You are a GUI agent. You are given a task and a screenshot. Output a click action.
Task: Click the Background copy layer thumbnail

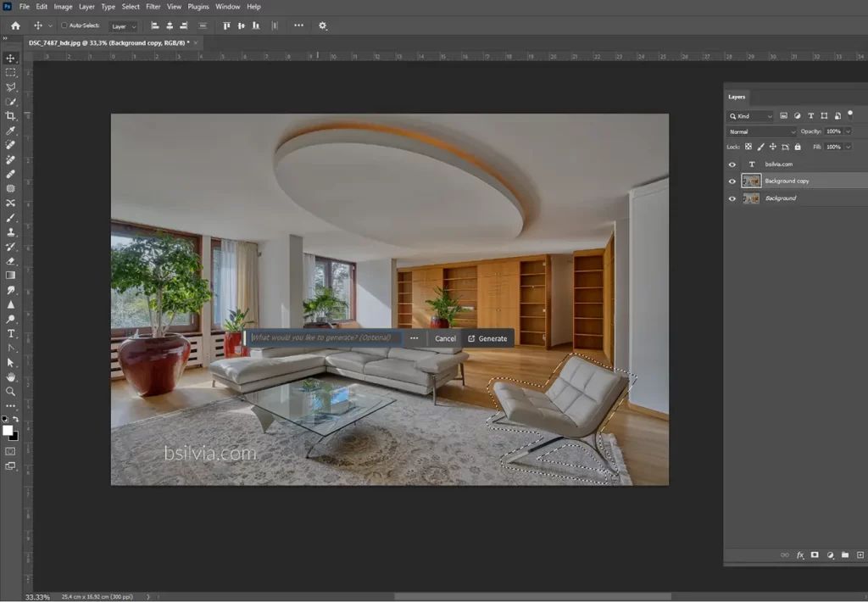click(751, 181)
